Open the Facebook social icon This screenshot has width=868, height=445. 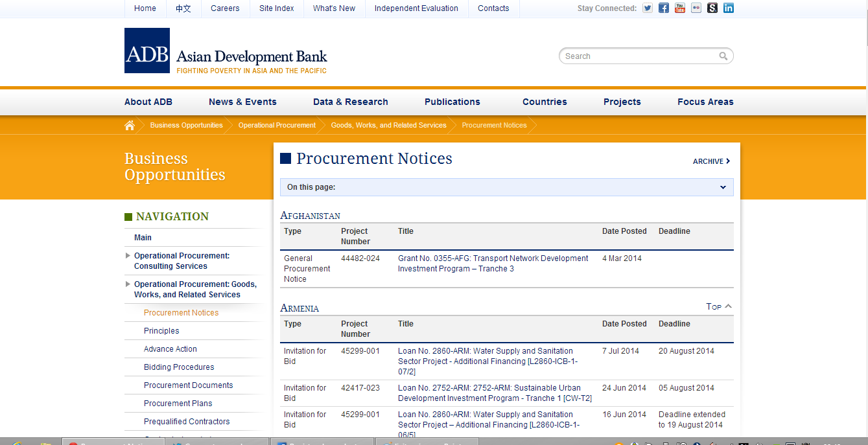[664, 8]
